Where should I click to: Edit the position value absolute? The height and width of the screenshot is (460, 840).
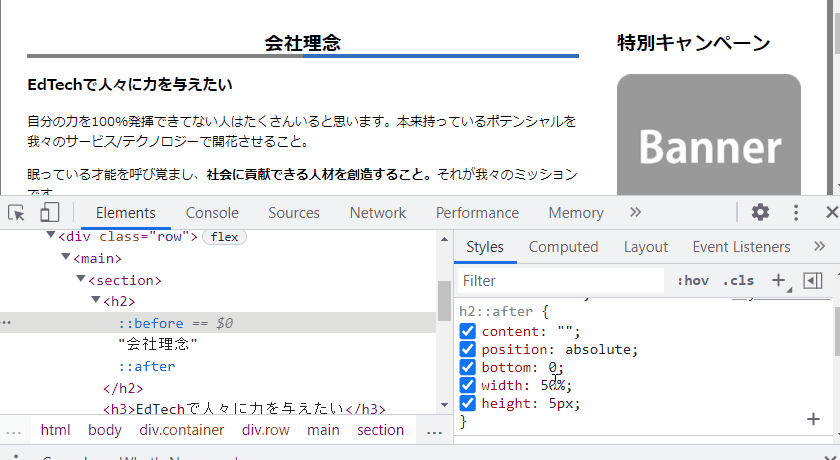pos(597,349)
